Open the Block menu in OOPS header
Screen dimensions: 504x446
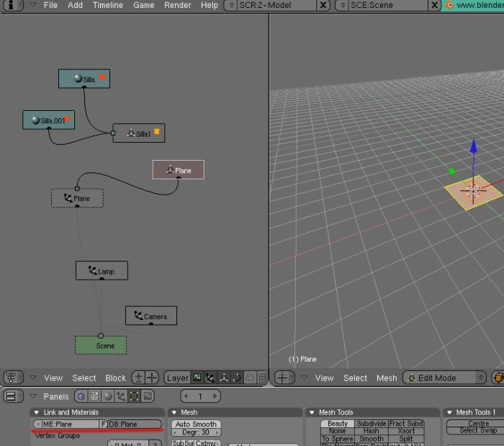(x=115, y=378)
